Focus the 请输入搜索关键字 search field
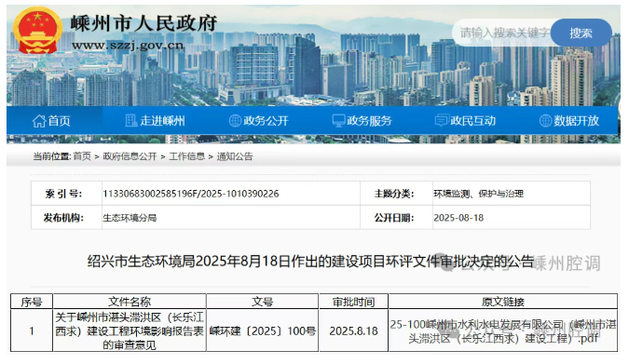This screenshot has width=629, height=364. (x=502, y=33)
